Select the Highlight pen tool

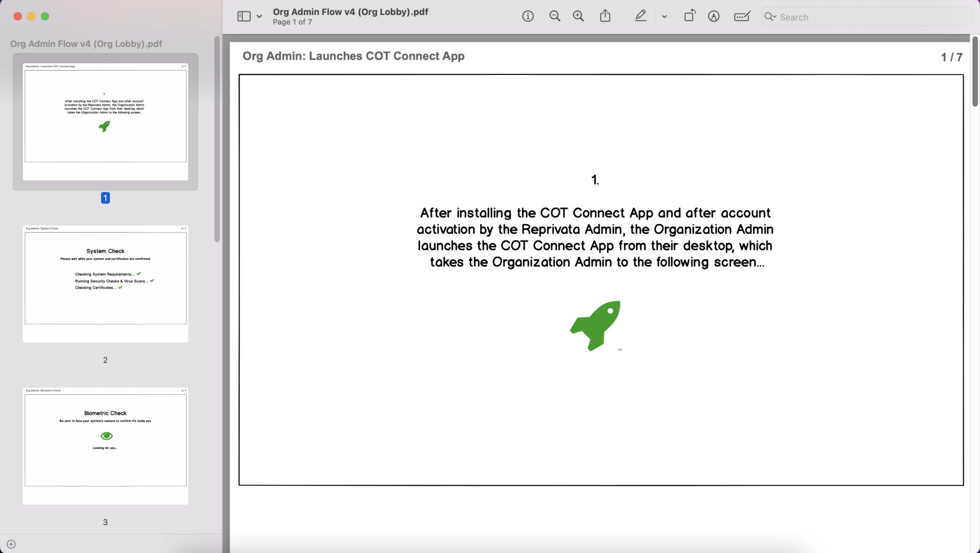pos(640,16)
